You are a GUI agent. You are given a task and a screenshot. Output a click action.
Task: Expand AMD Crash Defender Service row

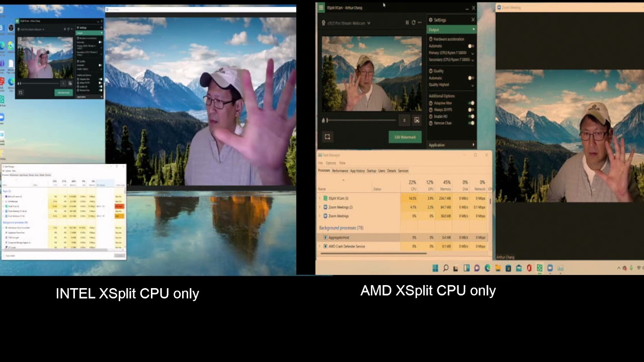(x=319, y=246)
